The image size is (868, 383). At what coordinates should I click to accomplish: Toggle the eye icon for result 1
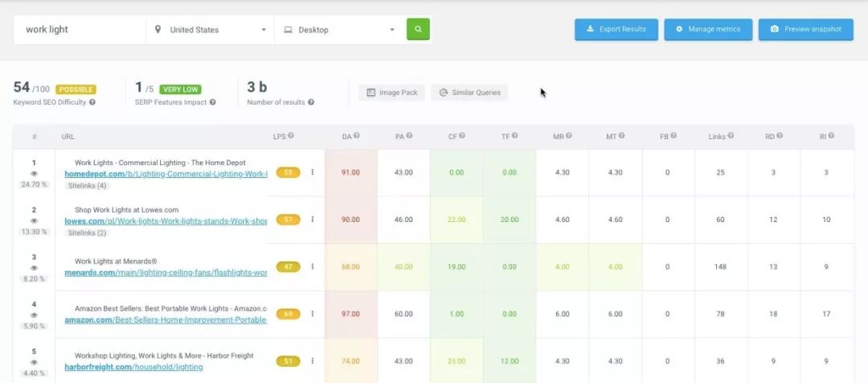coord(34,174)
